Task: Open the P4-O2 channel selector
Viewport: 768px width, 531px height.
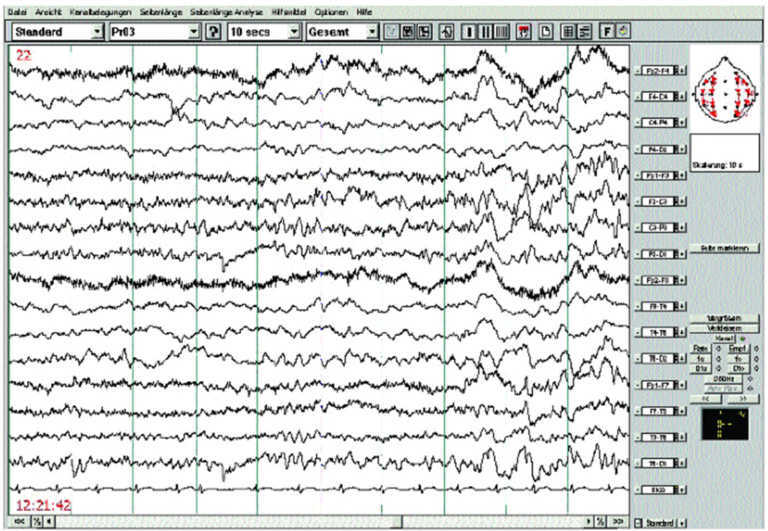Action: coord(659,149)
